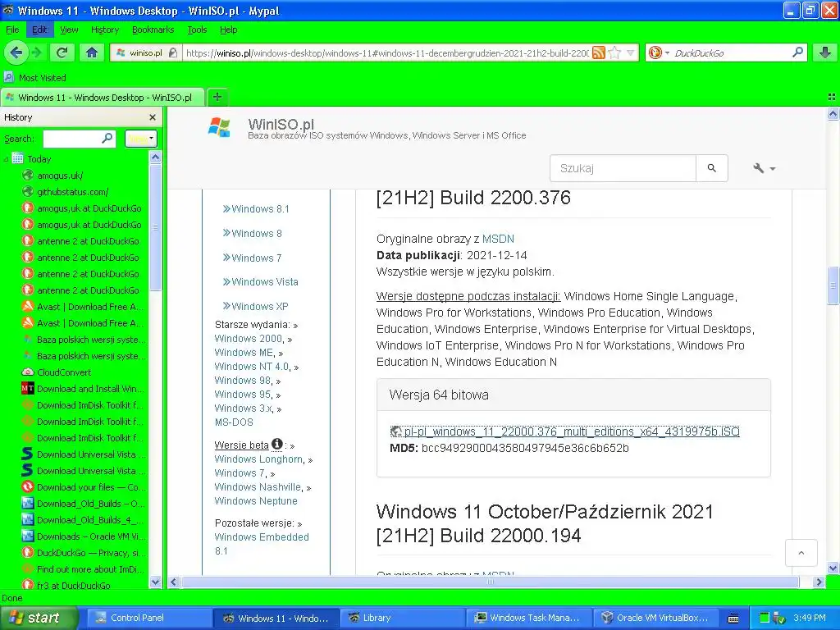Open the File menu
This screenshot has width=840, height=630.
click(12, 30)
